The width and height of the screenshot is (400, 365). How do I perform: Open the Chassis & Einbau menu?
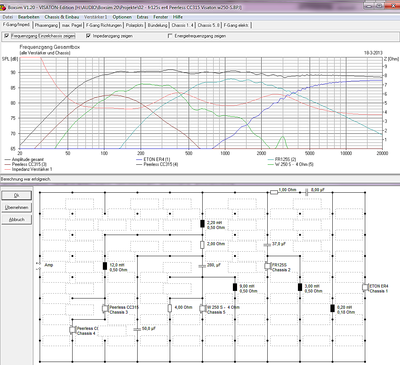(62, 17)
